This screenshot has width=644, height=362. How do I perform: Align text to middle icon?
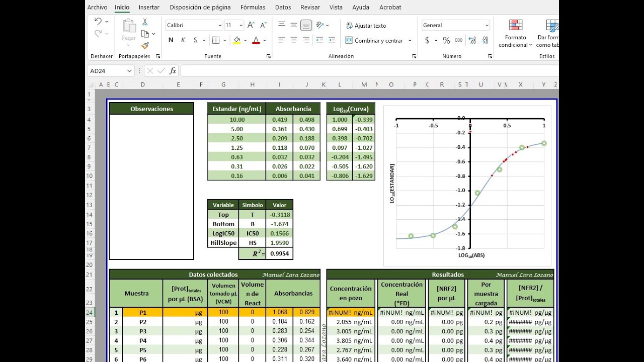click(x=294, y=25)
